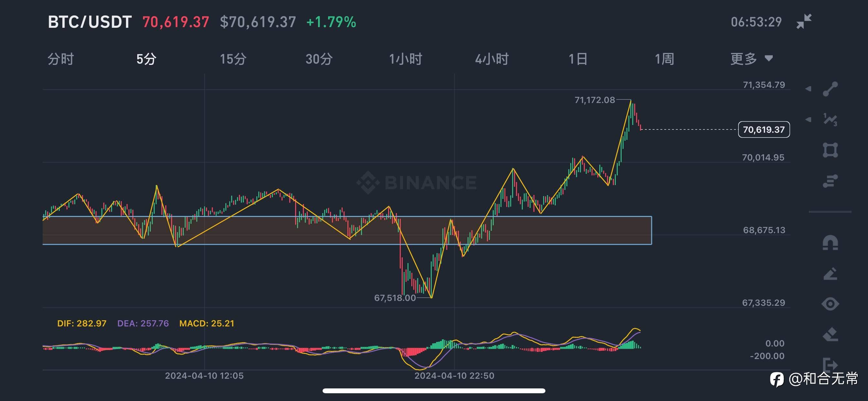
Task: Expand the trend line tool options arrow
Action: point(808,89)
